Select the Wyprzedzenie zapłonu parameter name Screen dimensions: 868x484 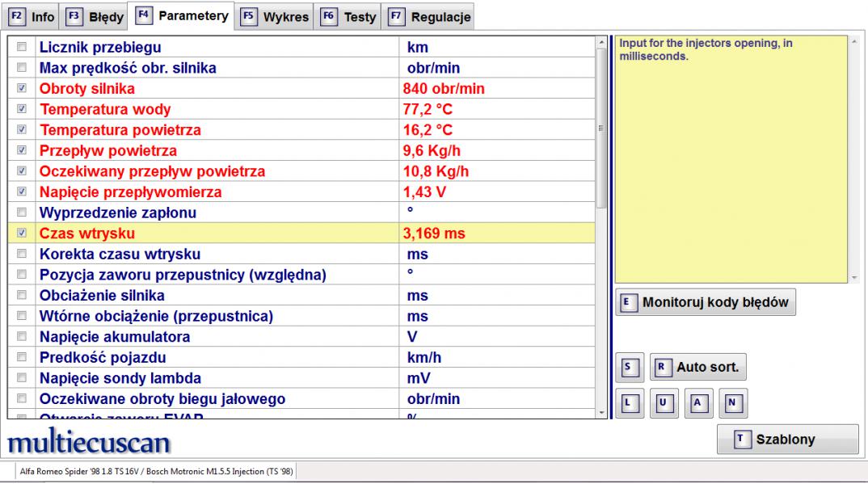tap(118, 213)
